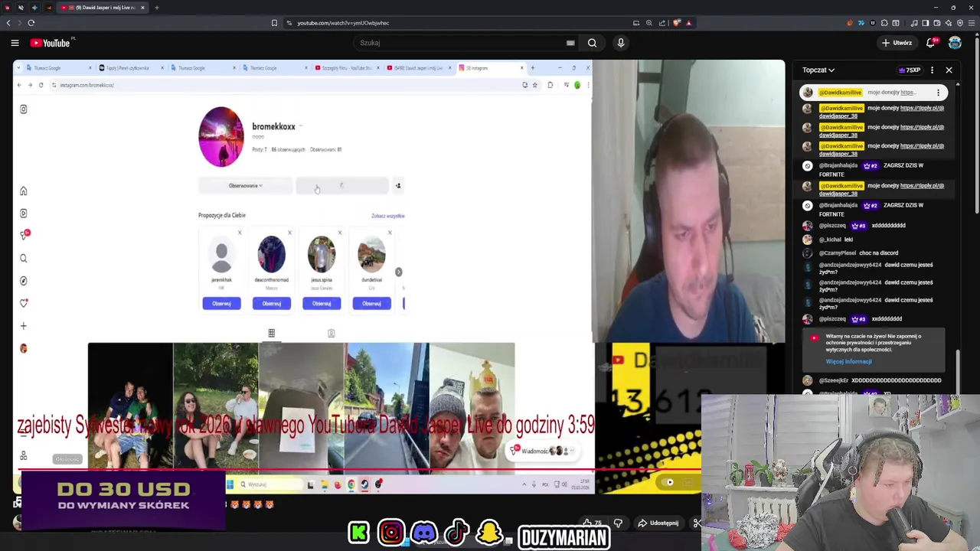Open the YouTube guide hamburger menu
Screen dimensions: 980x551
tap(15, 43)
